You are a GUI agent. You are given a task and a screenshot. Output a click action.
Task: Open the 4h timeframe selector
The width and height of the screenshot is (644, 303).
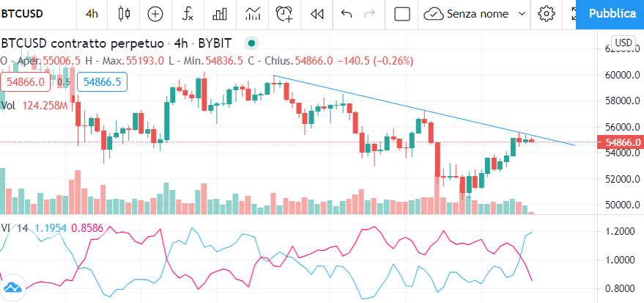92,14
